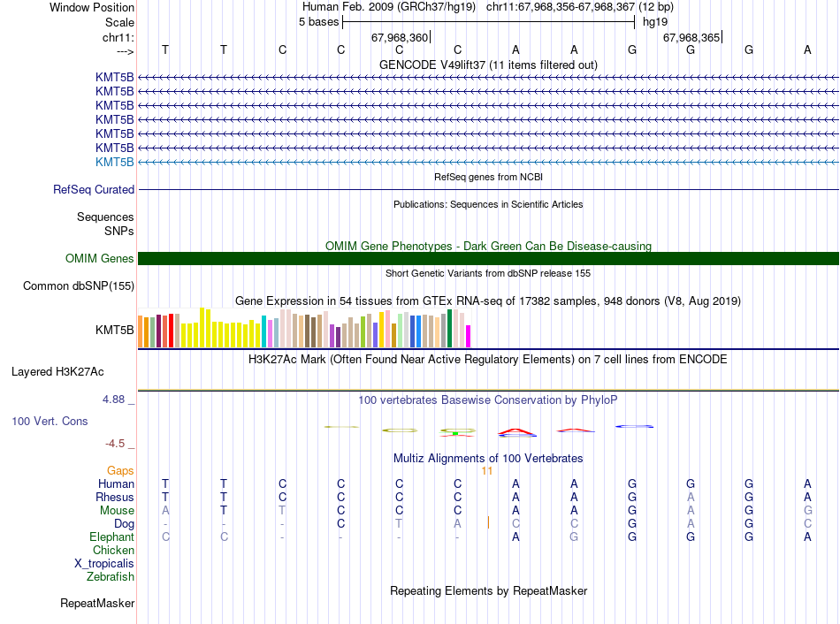Click the Common dbSNP(155) track label
The image size is (840, 624).
pyautogui.click(x=79, y=286)
